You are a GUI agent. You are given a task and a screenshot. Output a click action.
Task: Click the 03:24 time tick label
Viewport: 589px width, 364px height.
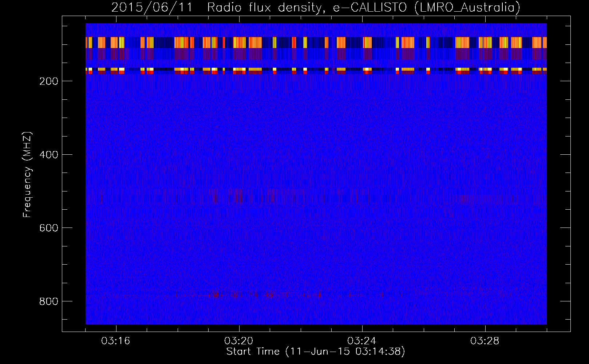click(x=362, y=341)
